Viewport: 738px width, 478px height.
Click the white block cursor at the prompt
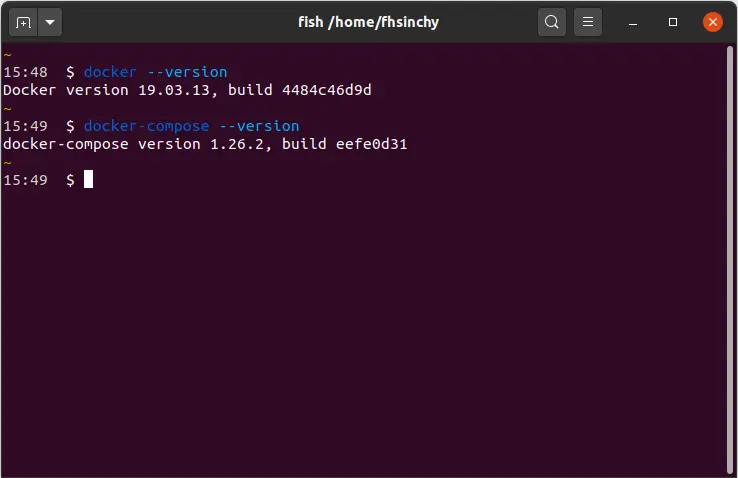[x=88, y=180]
